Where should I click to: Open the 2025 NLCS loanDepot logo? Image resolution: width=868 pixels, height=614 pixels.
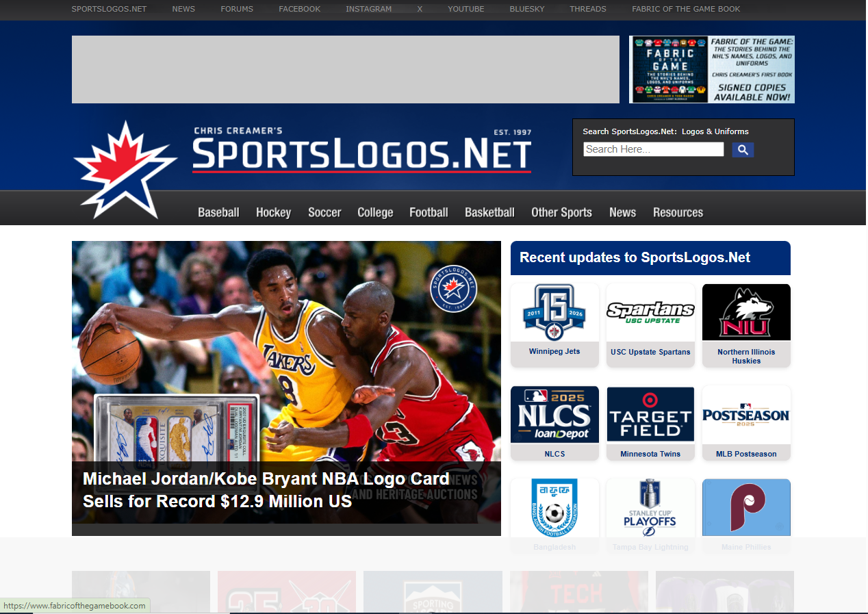click(554, 415)
